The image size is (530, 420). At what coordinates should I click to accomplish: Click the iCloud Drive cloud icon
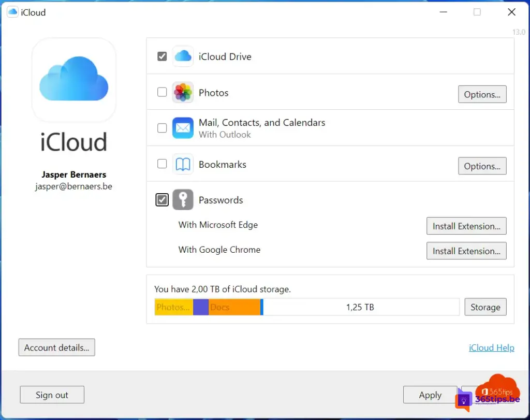point(183,56)
